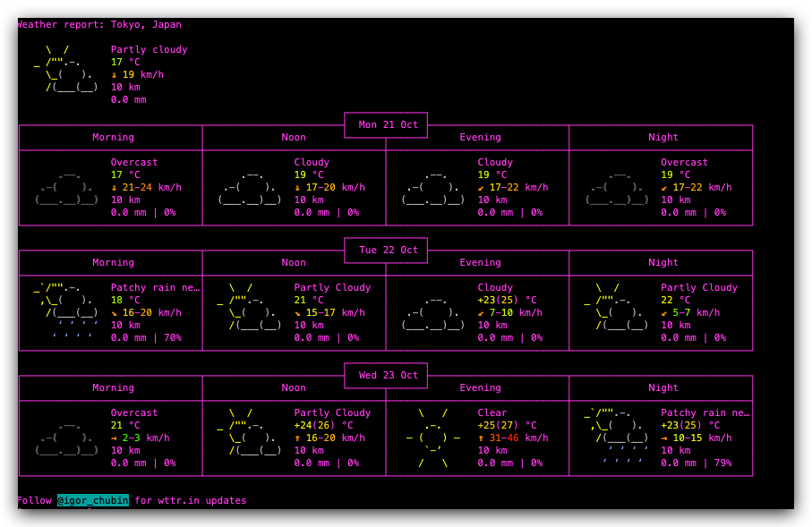Viewport: 812px width, 527px height.
Task: Click the Wed 23 Oct Evening clear sun icon
Action: click(x=433, y=438)
